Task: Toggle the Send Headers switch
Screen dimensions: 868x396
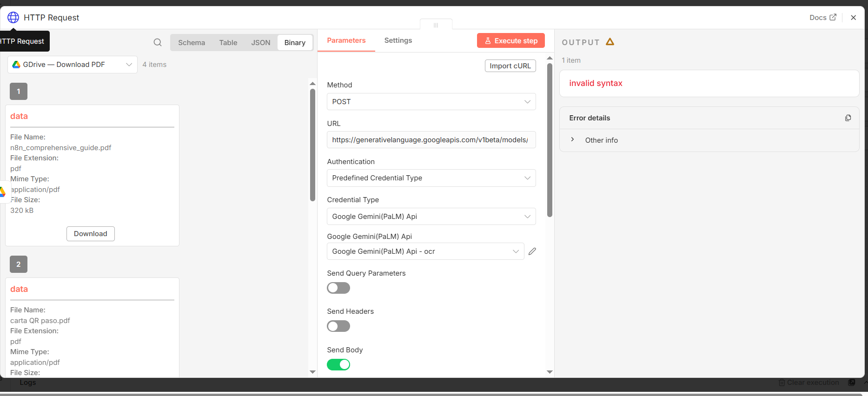Action: pos(338,326)
